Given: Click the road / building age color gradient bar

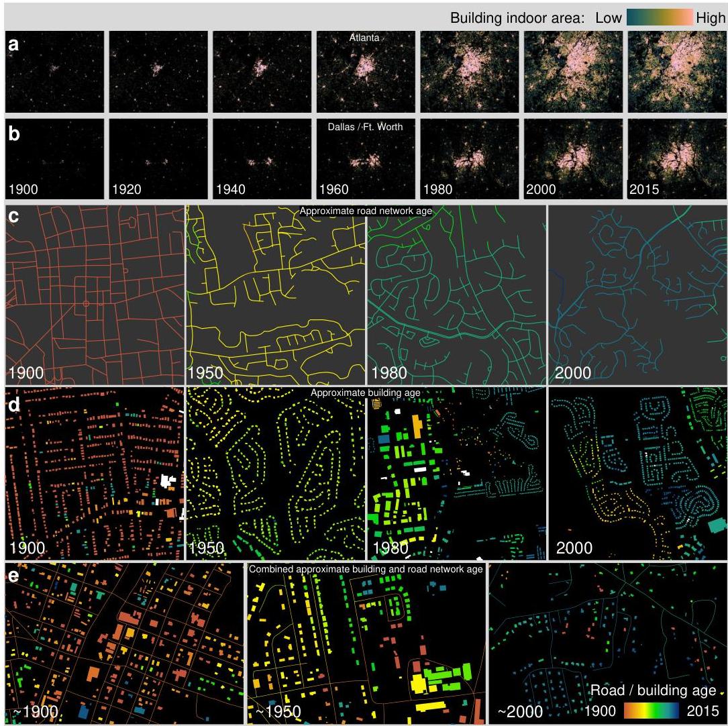Looking at the screenshot, I should tap(652, 710).
